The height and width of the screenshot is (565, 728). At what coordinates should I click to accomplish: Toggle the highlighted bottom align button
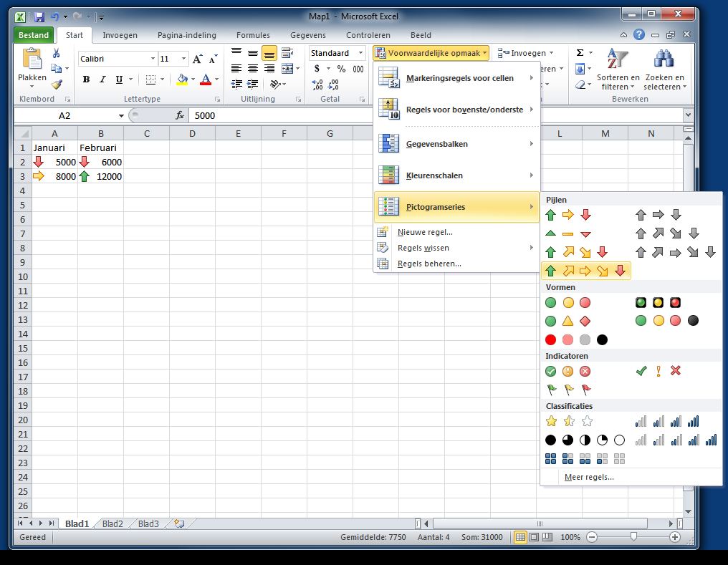tap(269, 53)
